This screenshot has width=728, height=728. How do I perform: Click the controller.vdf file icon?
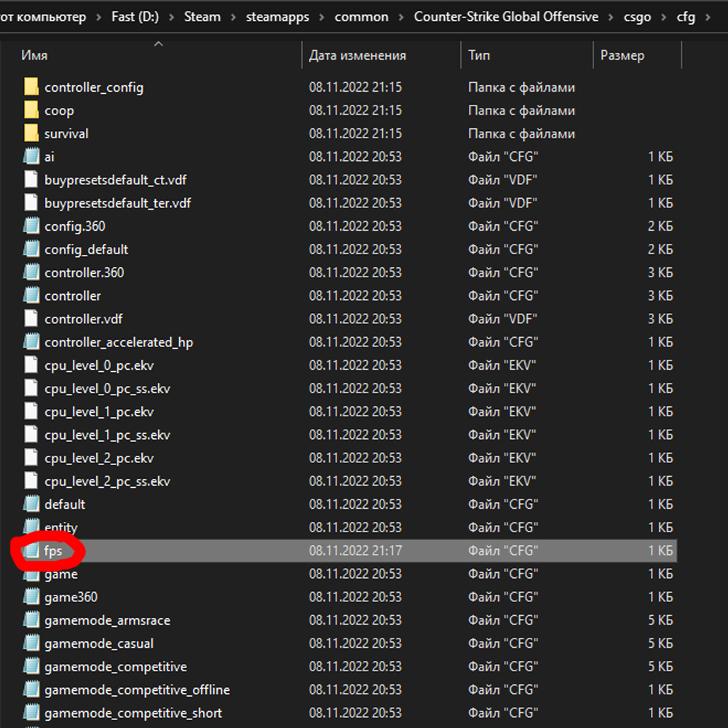[31, 319]
